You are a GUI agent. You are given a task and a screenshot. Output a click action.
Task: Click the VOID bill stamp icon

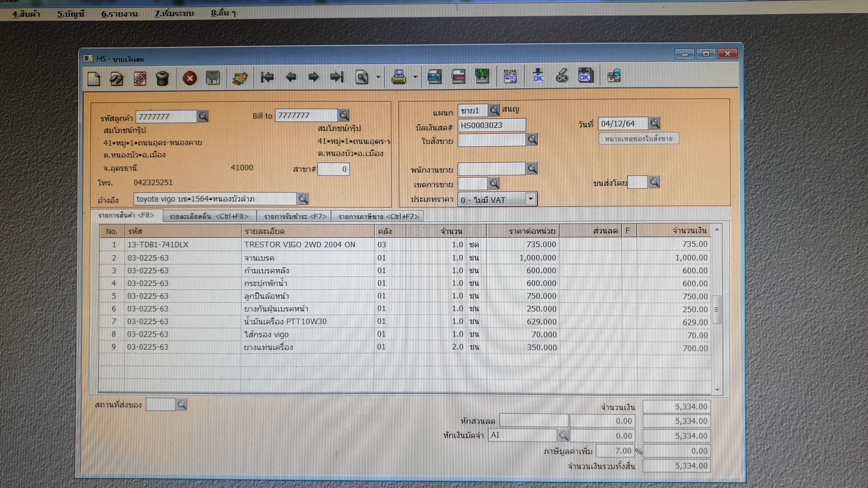point(140,79)
